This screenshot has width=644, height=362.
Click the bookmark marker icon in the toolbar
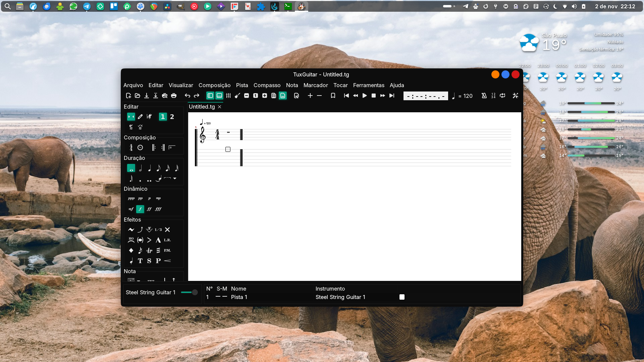333,96
